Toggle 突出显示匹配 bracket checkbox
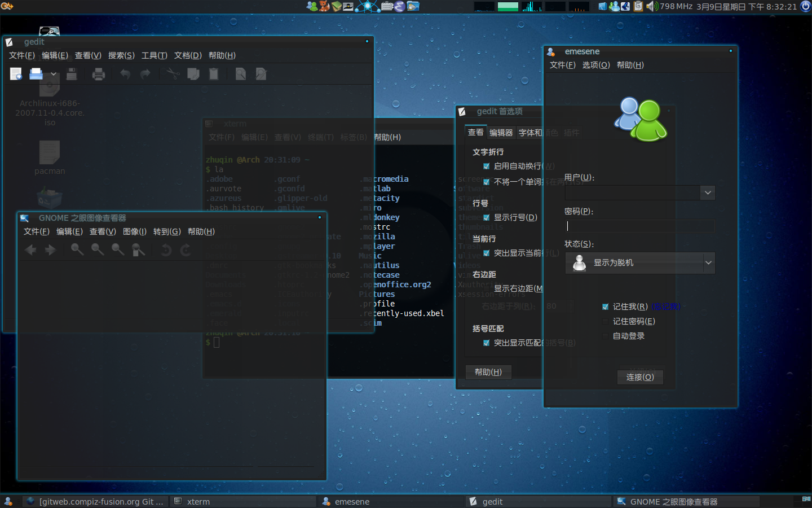The image size is (812, 508). coord(486,343)
